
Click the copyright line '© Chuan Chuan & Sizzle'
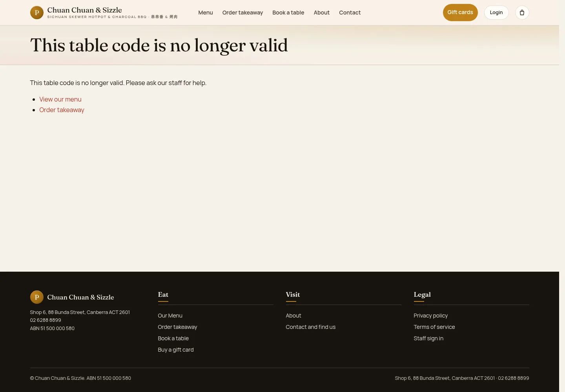pos(80,378)
